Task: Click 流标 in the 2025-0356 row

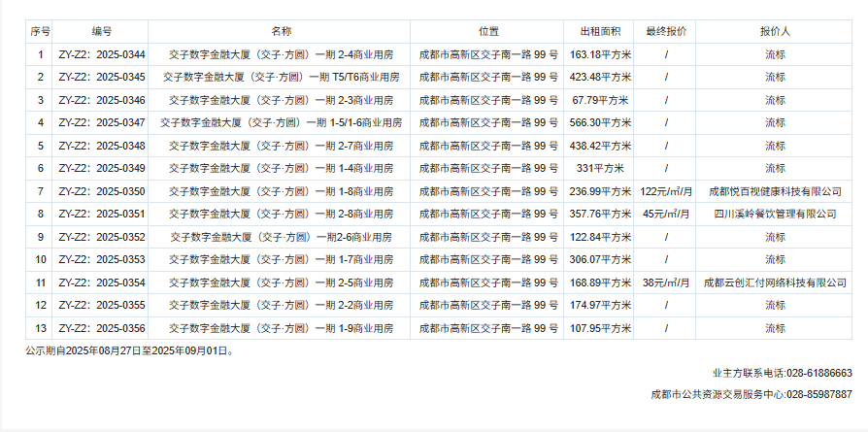Action: (x=775, y=328)
